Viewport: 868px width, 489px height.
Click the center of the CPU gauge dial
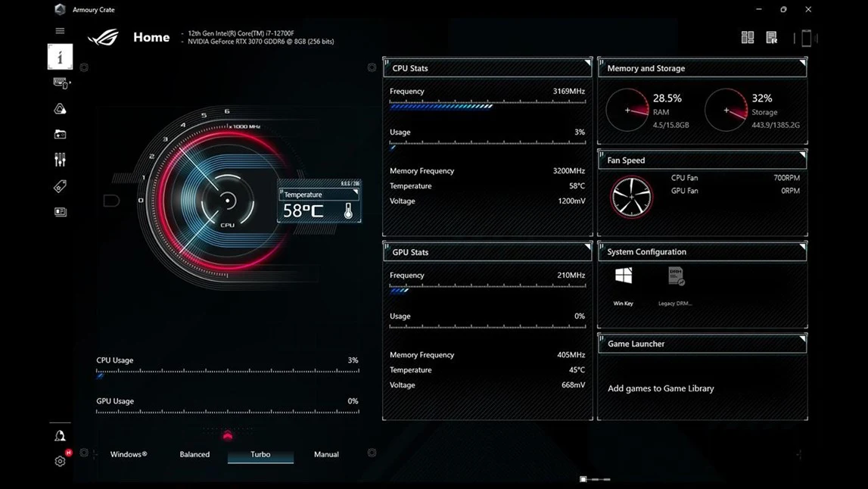point(227,201)
